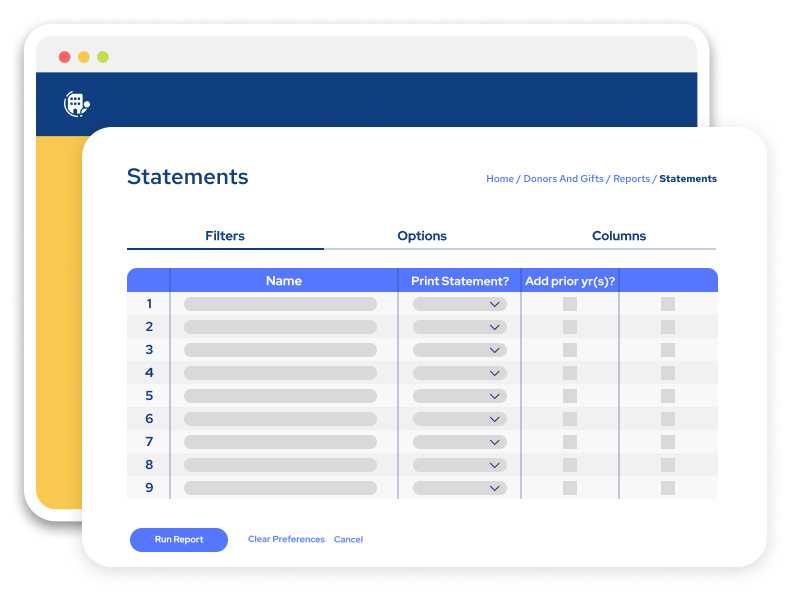
Task: Toggle last-column checkbox in row 7
Action: pos(668,442)
